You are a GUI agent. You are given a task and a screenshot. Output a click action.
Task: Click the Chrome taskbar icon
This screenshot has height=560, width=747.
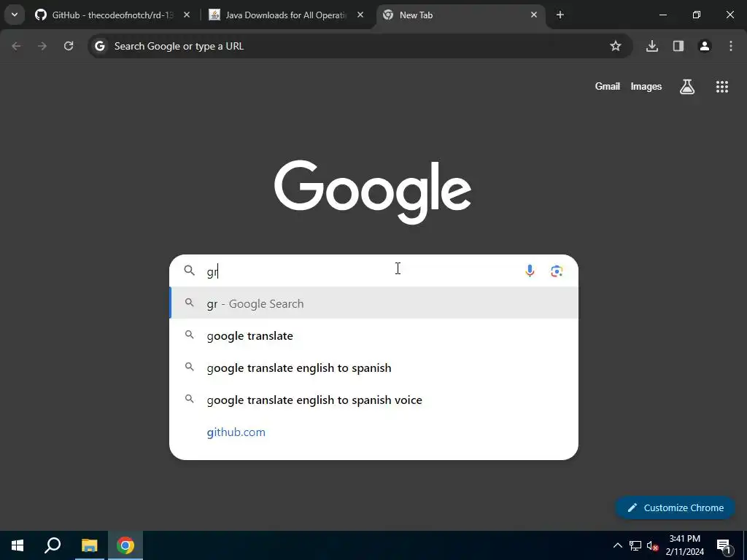click(125, 545)
